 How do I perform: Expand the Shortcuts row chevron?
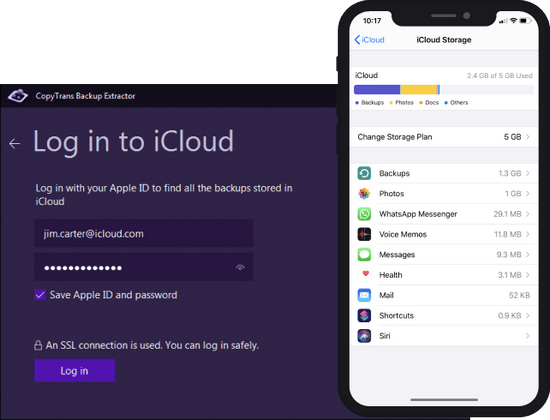[x=528, y=315]
